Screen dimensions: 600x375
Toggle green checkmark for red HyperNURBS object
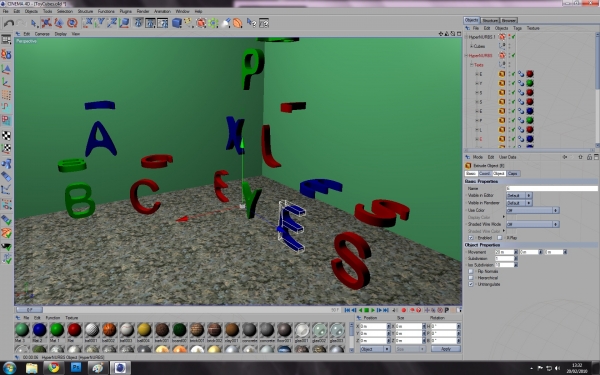coord(514,55)
